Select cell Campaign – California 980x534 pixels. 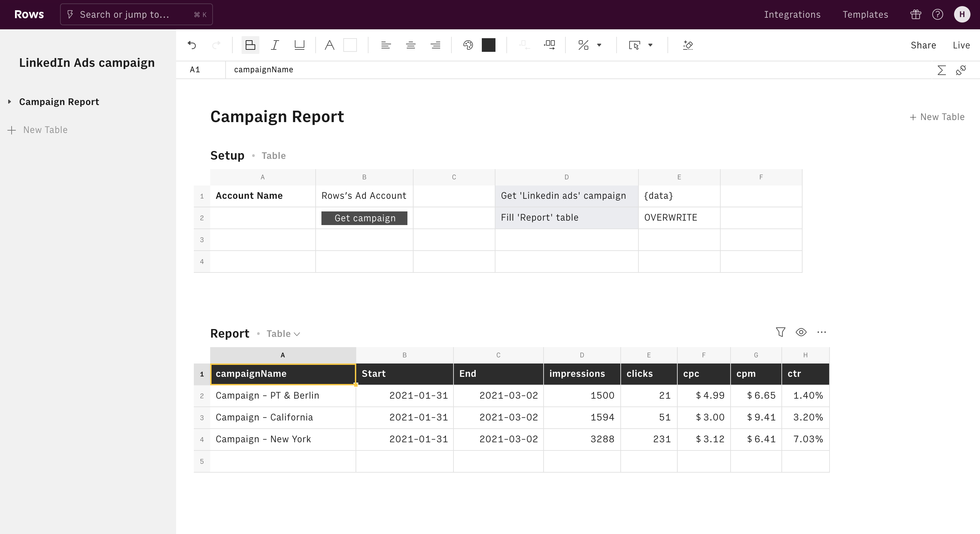coord(283,418)
